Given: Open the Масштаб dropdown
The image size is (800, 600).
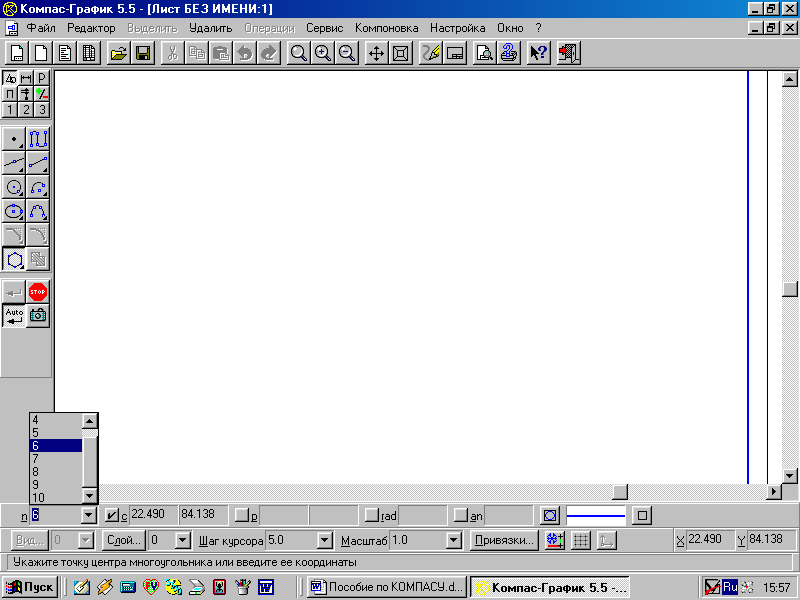Looking at the screenshot, I should pos(454,540).
